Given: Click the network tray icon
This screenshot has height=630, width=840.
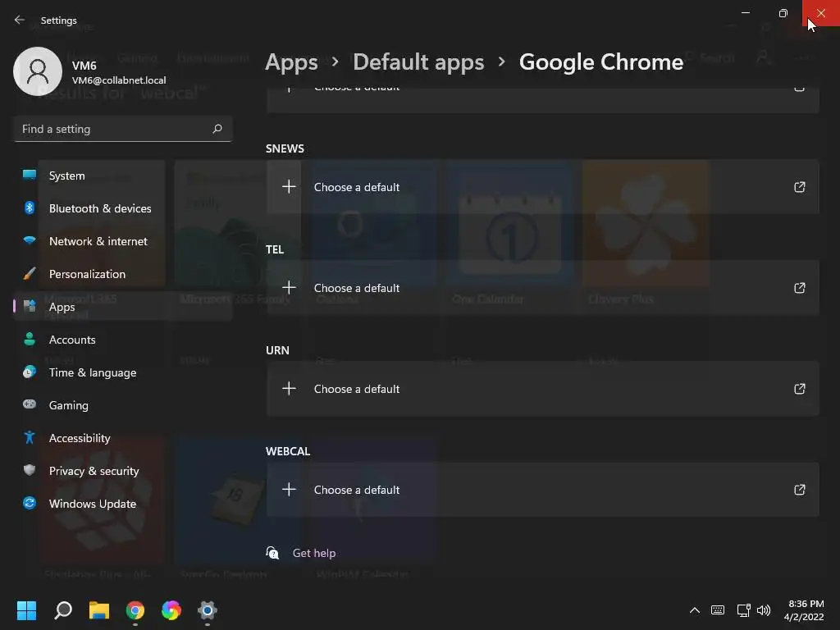Looking at the screenshot, I should [x=743, y=610].
